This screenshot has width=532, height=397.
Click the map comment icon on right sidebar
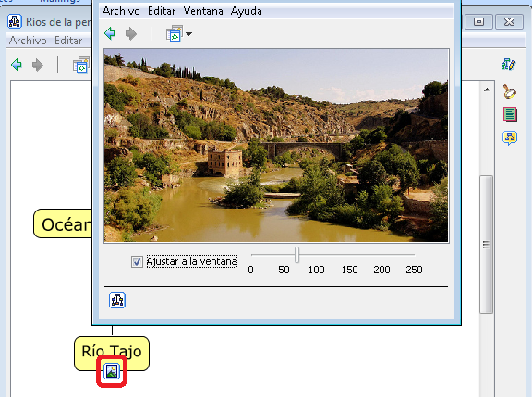tap(510, 138)
